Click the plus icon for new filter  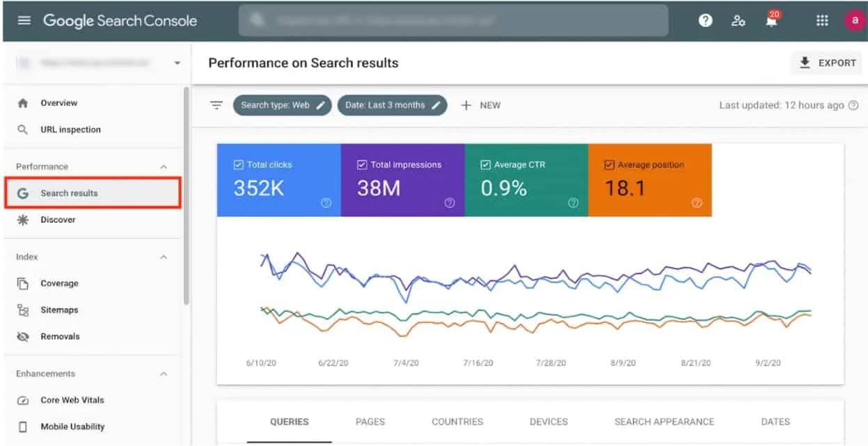pos(466,105)
